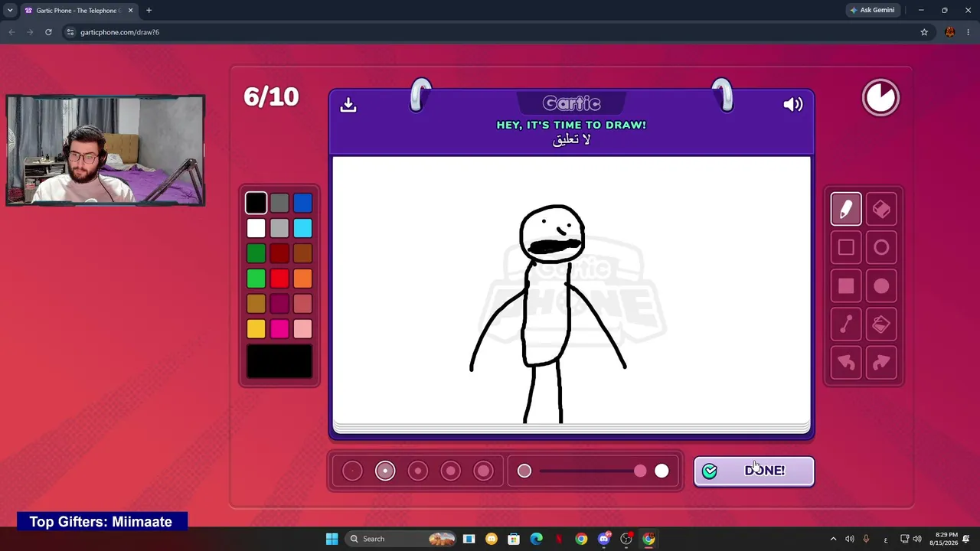
Task: Pick the yellow color swatch
Action: pos(256,329)
